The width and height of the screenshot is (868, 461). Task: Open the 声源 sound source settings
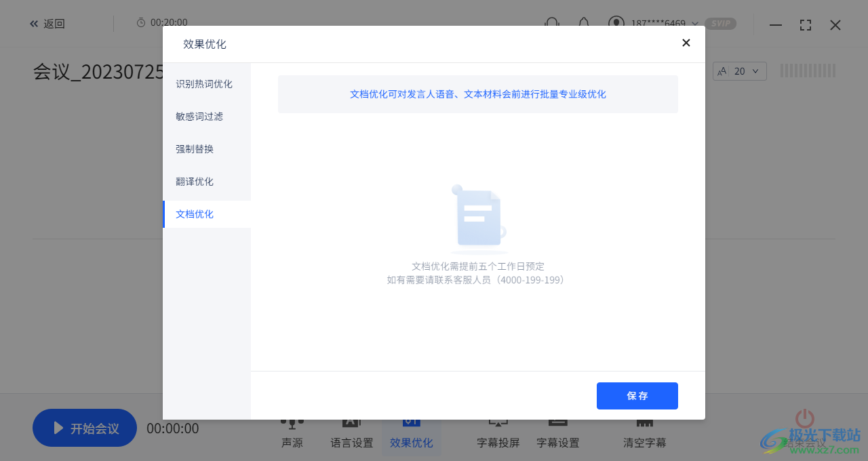[x=292, y=434]
